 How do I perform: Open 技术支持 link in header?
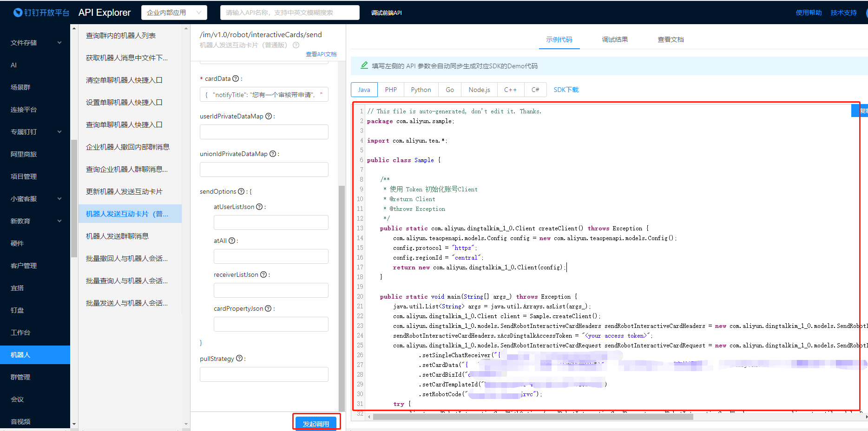tap(843, 13)
